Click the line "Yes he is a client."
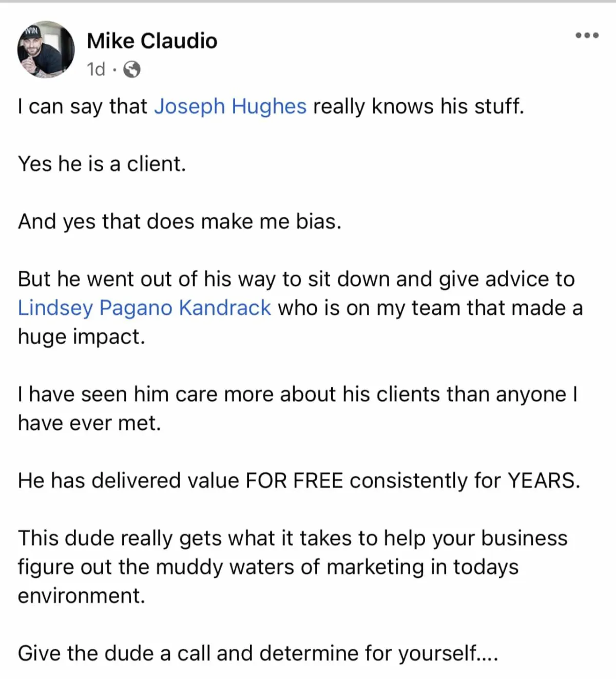 (102, 164)
